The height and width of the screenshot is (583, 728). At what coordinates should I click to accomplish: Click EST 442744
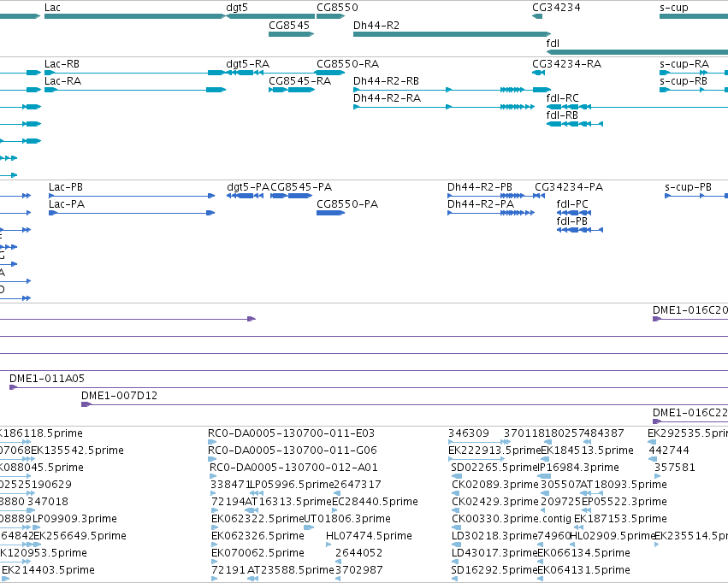[669, 450]
